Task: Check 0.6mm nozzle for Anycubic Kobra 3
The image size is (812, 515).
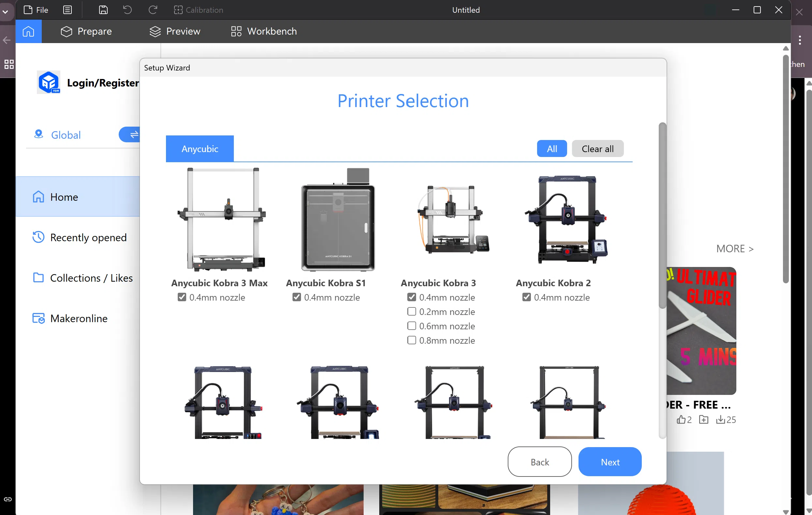Action: 412,326
